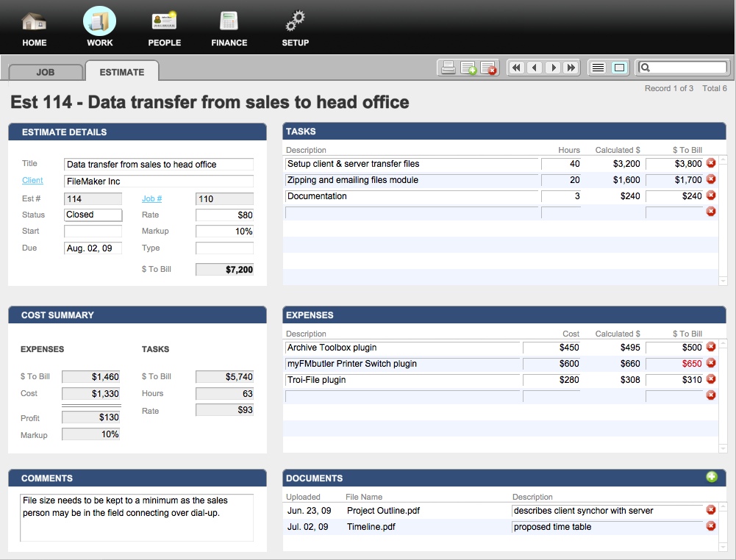736x560 pixels.
Task: Add a new document with the green plus
Action: (x=711, y=477)
